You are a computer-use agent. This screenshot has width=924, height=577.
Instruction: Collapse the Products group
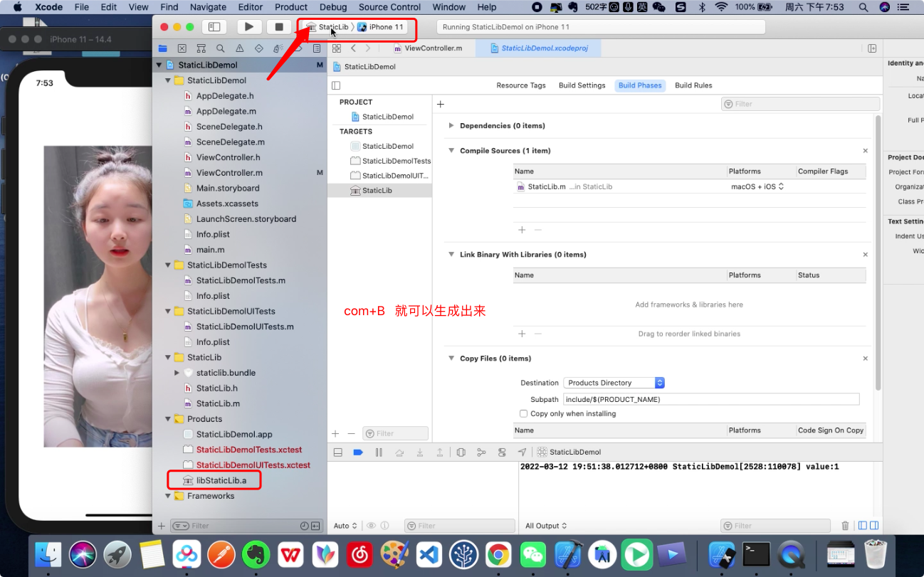pyautogui.click(x=168, y=419)
